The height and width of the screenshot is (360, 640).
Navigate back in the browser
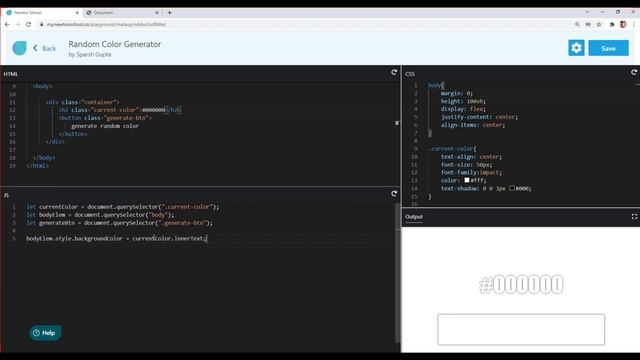click(x=7, y=24)
